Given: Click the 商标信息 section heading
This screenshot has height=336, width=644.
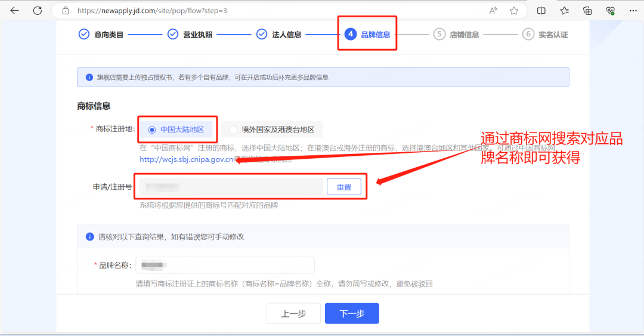Looking at the screenshot, I should (94, 106).
